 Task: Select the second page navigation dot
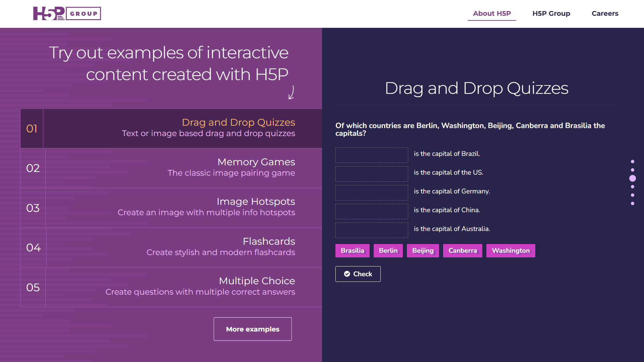point(632,170)
